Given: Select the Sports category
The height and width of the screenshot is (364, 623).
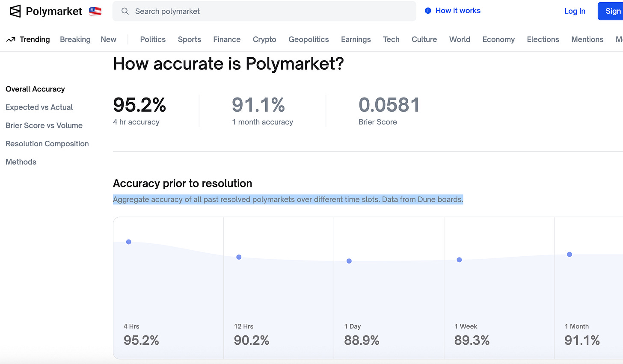Looking at the screenshot, I should [190, 39].
